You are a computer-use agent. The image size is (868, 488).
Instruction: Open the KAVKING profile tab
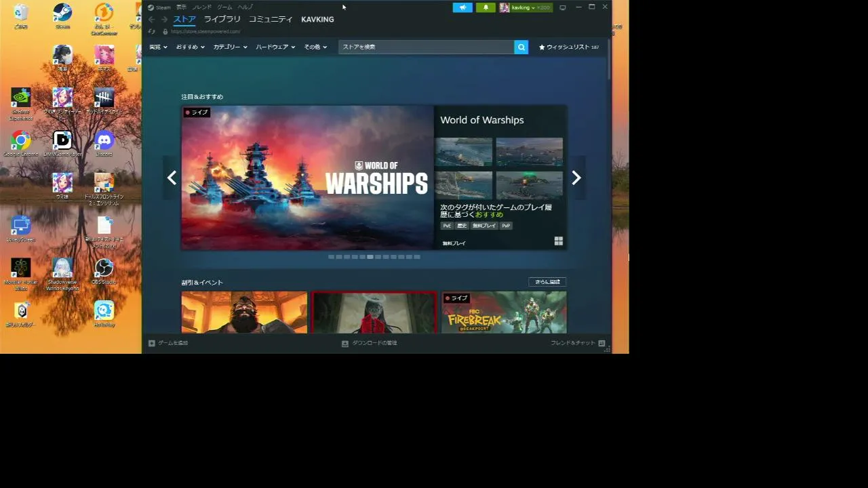coord(317,19)
